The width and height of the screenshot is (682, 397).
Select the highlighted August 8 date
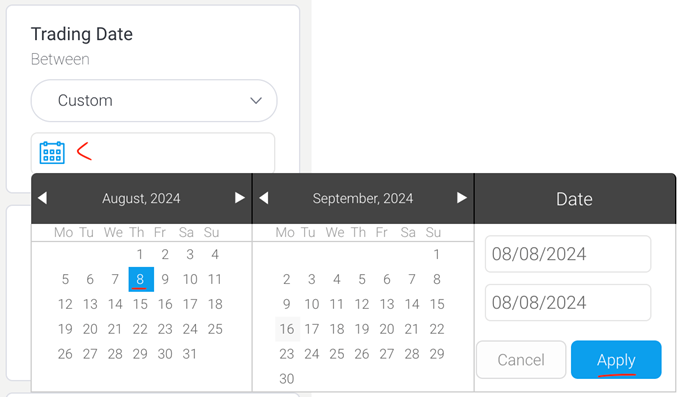pyautogui.click(x=141, y=279)
